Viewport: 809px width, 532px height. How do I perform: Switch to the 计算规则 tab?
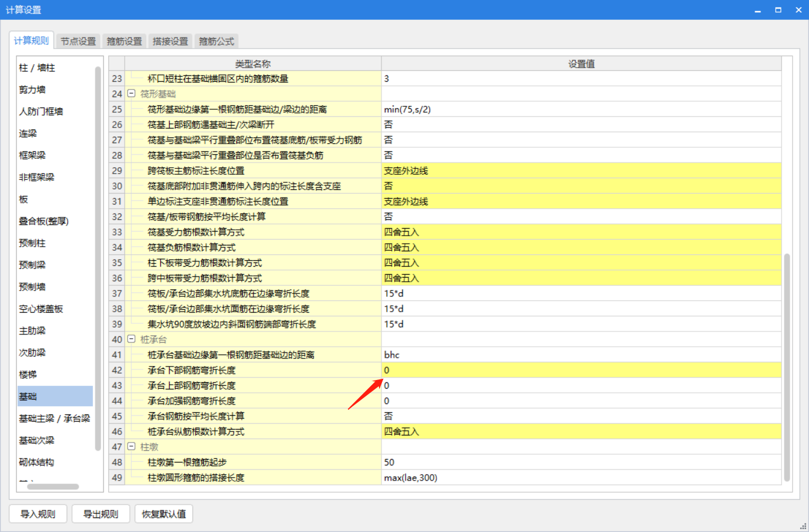(32, 40)
